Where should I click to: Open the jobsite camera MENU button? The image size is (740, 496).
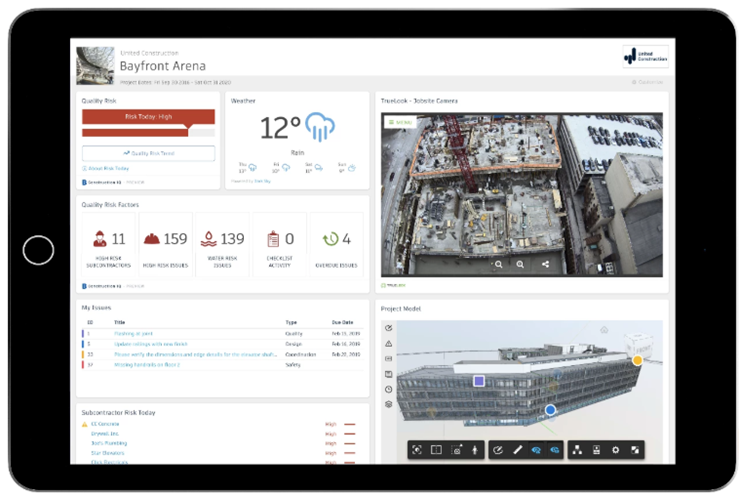click(400, 122)
